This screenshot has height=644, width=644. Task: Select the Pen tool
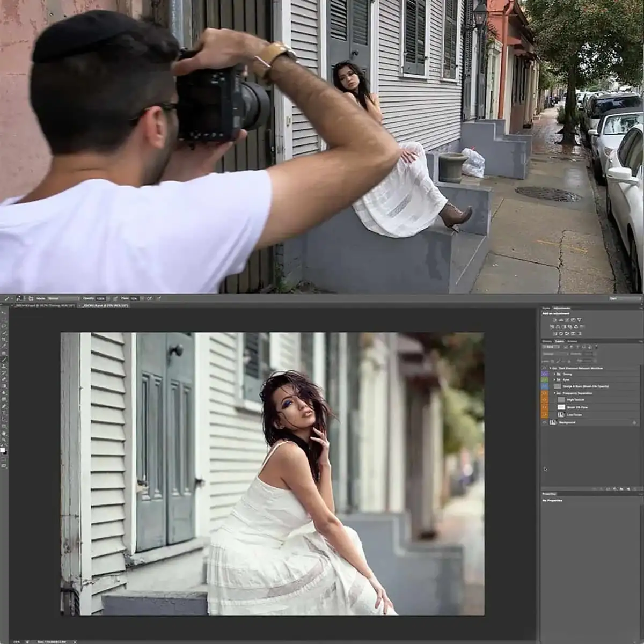click(x=4, y=405)
